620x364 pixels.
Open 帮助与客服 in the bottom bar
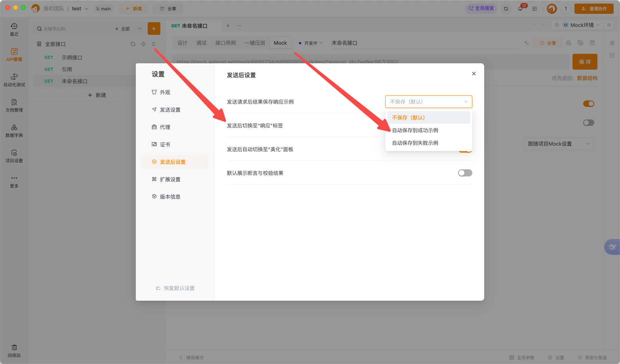592,358
